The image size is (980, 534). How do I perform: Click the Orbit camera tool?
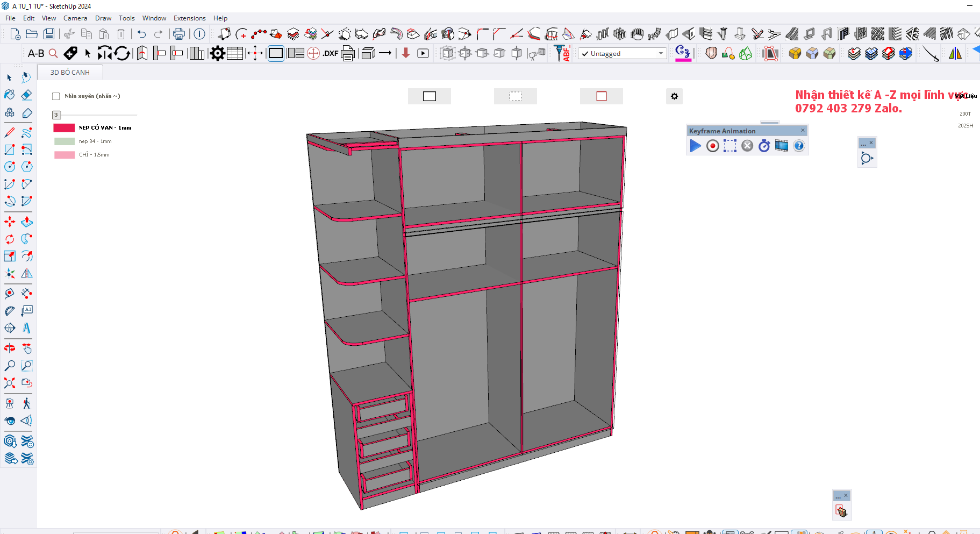[10, 348]
